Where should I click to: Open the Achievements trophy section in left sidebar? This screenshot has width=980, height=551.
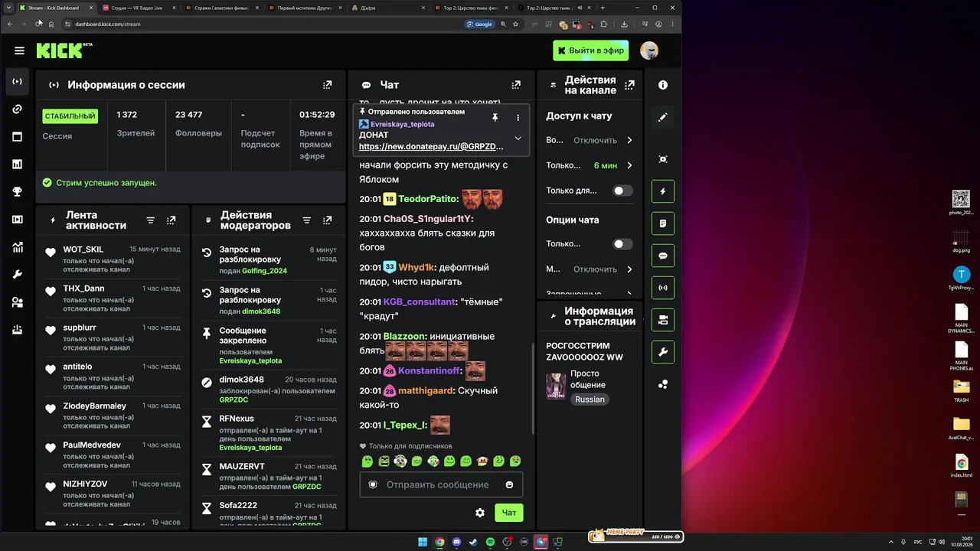point(17,192)
